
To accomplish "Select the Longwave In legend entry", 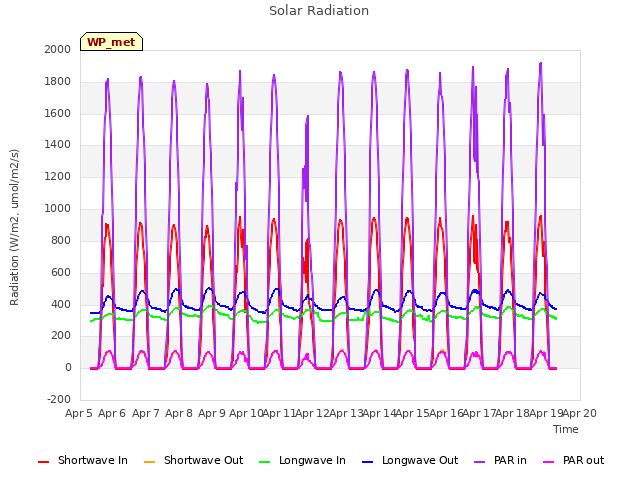I will pos(302,460).
